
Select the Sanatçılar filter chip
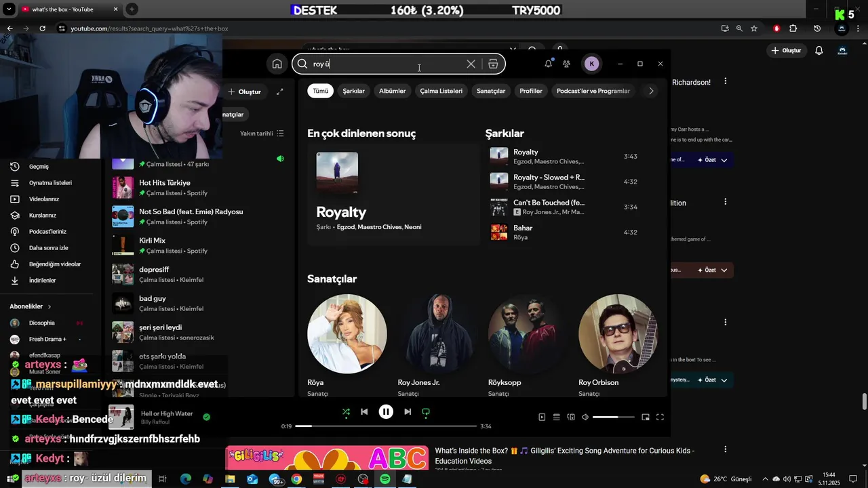point(491,91)
